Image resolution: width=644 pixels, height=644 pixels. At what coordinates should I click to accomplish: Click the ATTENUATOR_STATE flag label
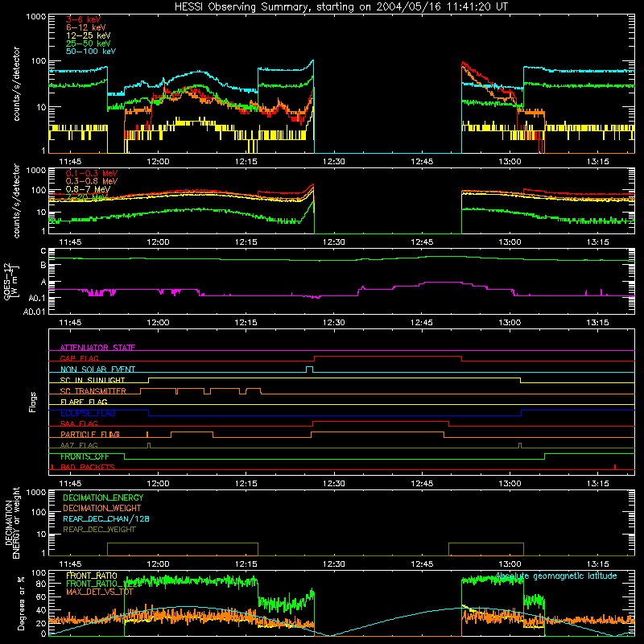[97, 348]
